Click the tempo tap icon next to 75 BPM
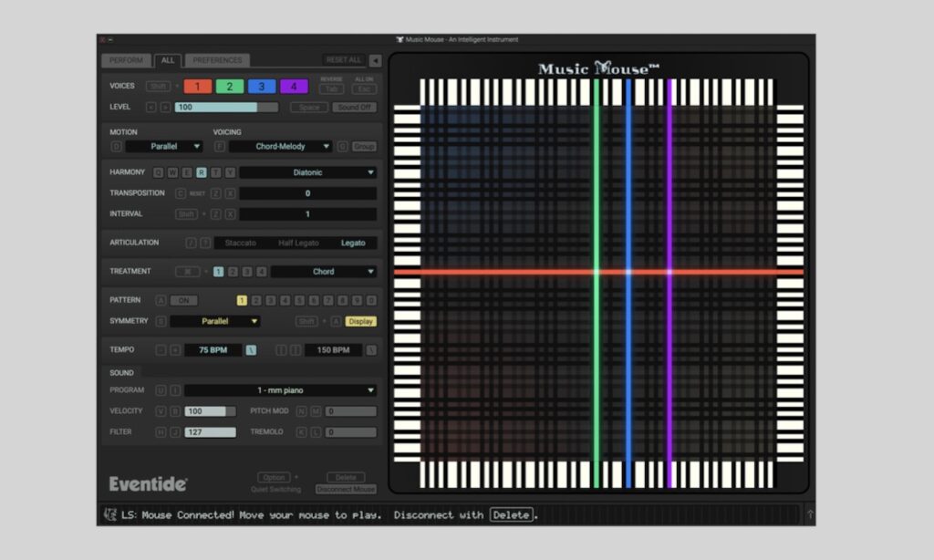Screen dimensions: 934x560 click(251, 349)
